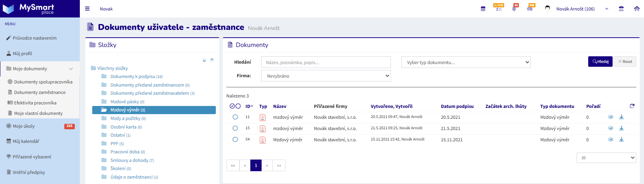Download the document with ID 11
The image size is (644, 184).
(x=622, y=117)
